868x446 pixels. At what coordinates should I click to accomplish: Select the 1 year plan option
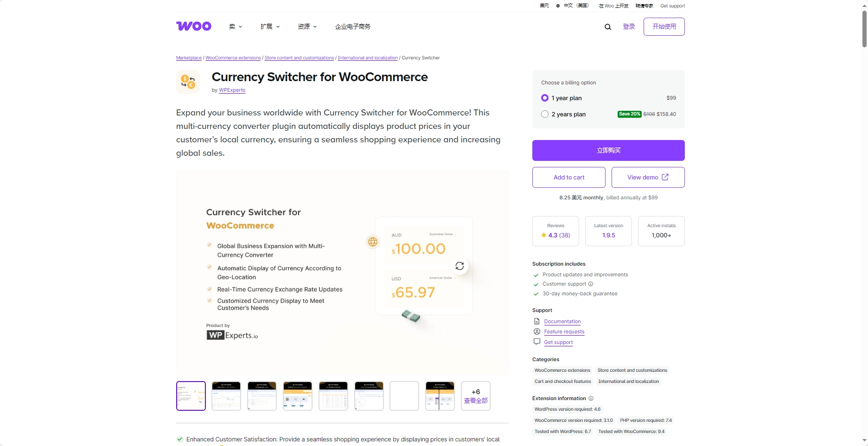click(545, 98)
